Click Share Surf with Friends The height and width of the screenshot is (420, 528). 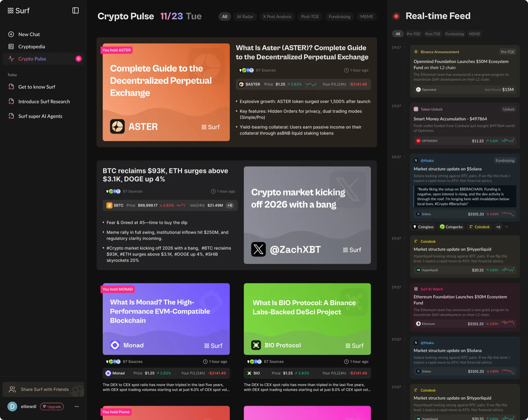tap(43, 389)
